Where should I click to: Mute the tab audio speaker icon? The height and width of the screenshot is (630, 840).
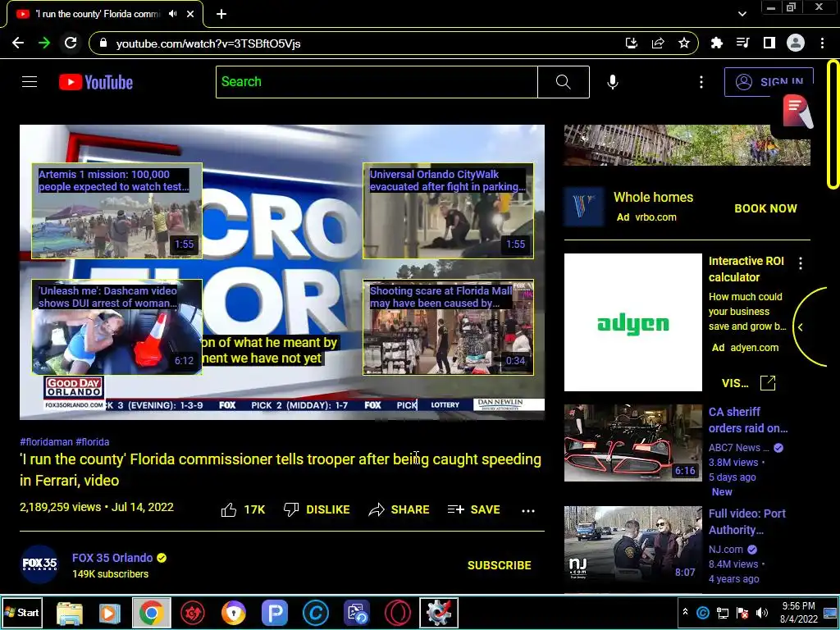pyautogui.click(x=172, y=14)
